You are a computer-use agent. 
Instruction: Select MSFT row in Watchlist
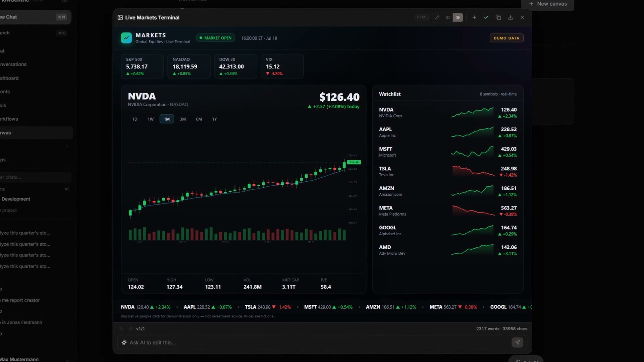point(448,152)
